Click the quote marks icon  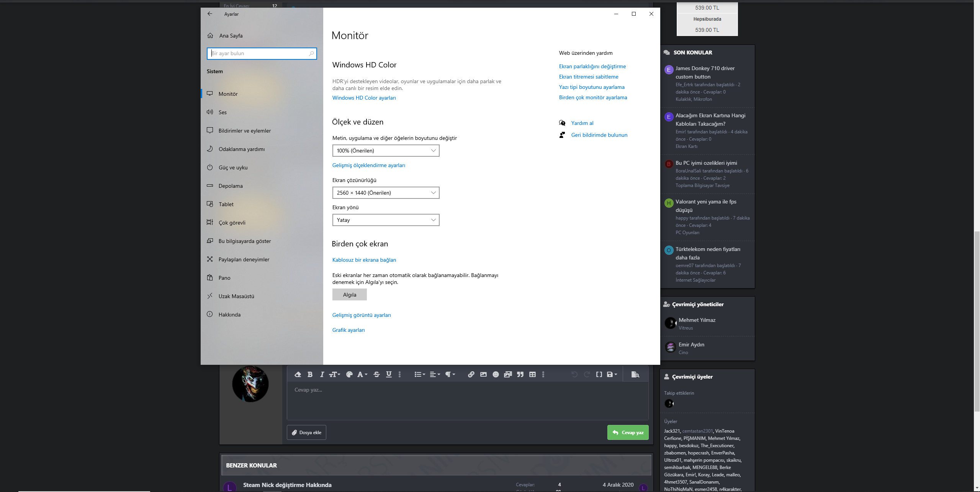point(520,374)
